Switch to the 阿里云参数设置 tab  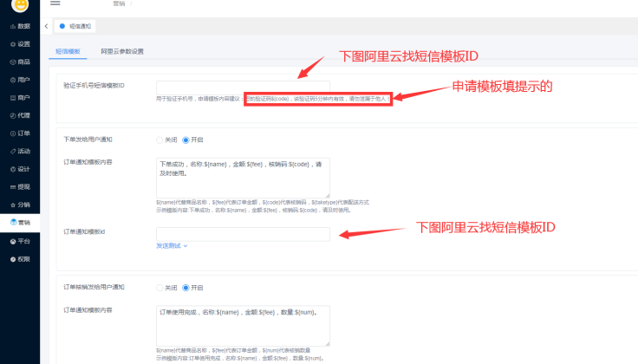122,51
